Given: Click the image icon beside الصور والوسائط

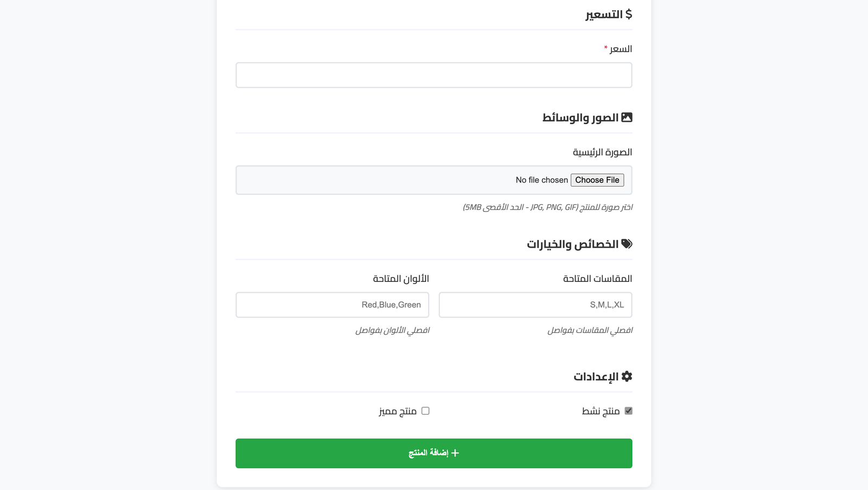Looking at the screenshot, I should coord(627,117).
